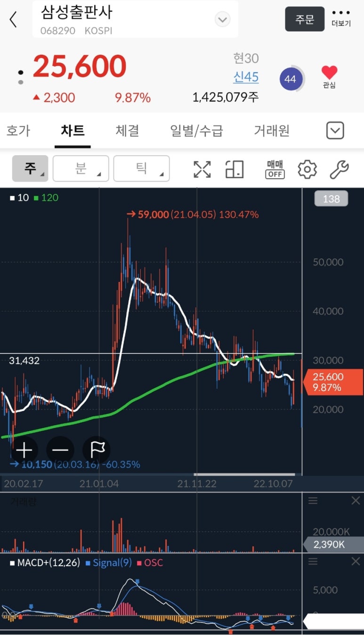Select the 주 weekly period button
Screen dimensions: 364x635
[x=30, y=169]
